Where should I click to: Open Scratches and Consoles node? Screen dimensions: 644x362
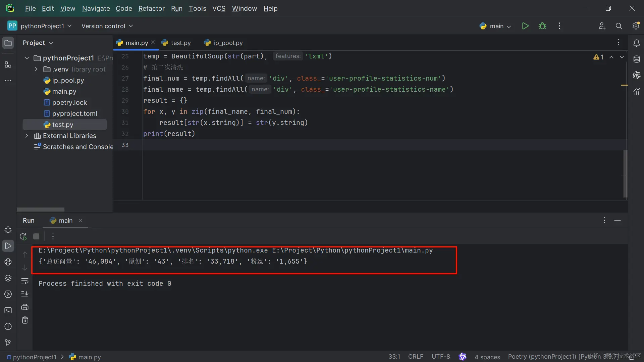coord(74,147)
